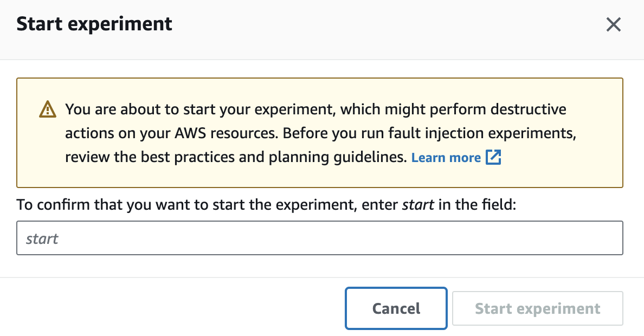Follow the Learn more link
The width and height of the screenshot is (644, 336).
pyautogui.click(x=446, y=158)
